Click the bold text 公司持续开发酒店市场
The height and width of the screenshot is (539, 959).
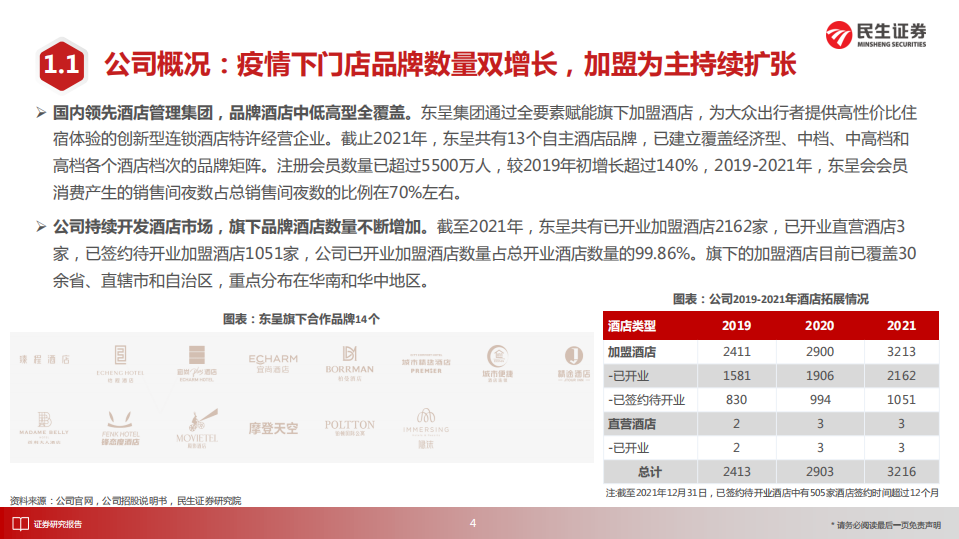tap(133, 227)
